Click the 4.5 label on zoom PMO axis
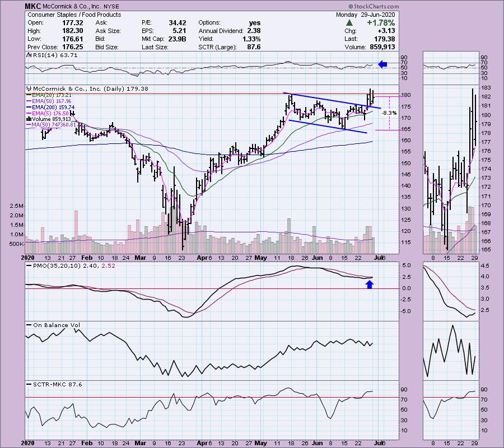This screenshot has width=504, height=448. (x=486, y=266)
